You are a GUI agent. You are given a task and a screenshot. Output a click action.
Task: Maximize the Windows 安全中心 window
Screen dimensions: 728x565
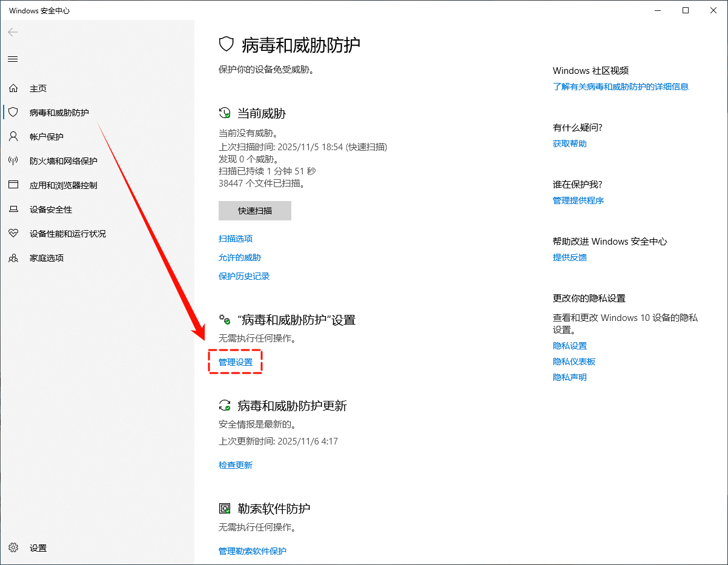click(x=686, y=10)
